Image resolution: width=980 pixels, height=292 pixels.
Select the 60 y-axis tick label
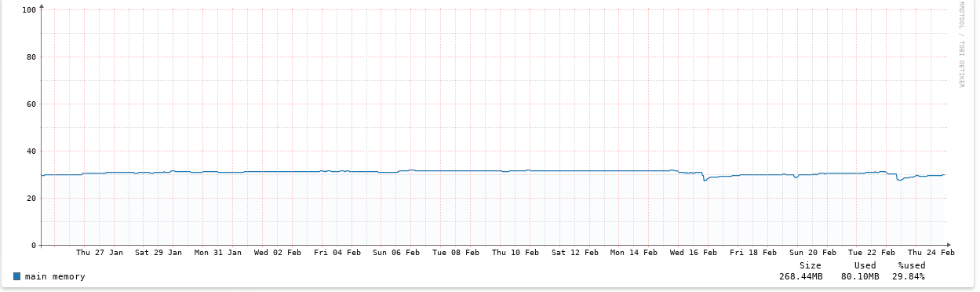(x=32, y=104)
